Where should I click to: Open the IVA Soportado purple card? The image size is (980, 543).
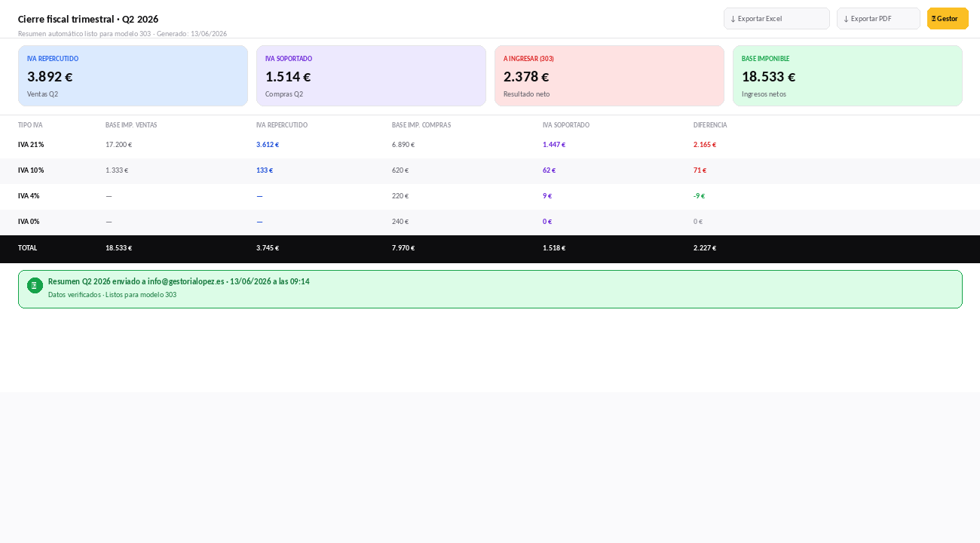point(371,75)
